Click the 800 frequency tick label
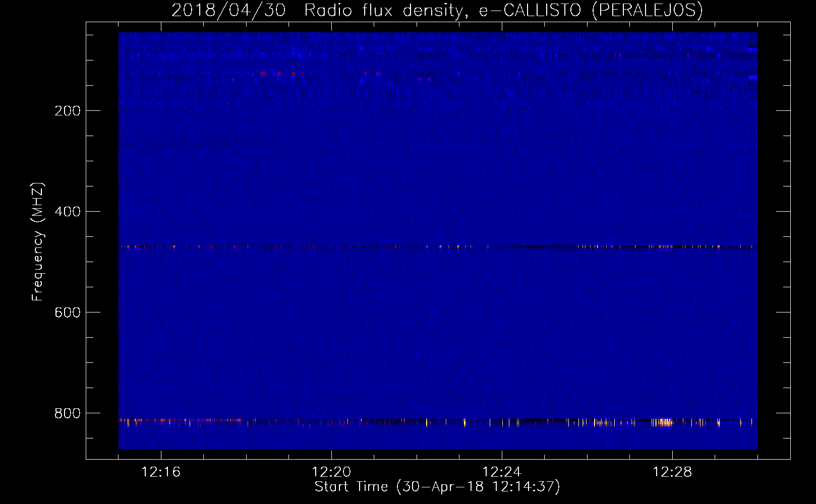The image size is (816, 504). [x=68, y=413]
